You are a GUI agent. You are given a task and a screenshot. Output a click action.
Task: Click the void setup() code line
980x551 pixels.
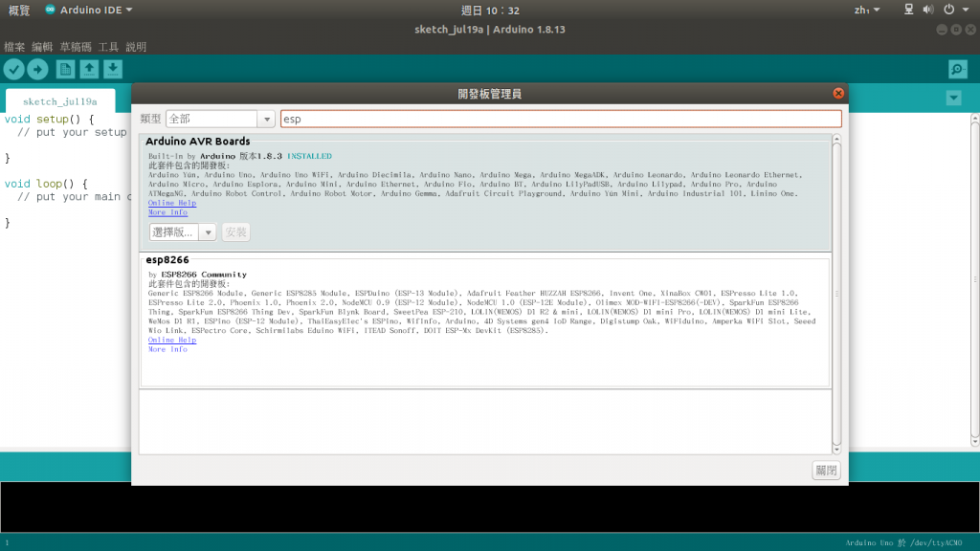(x=50, y=119)
